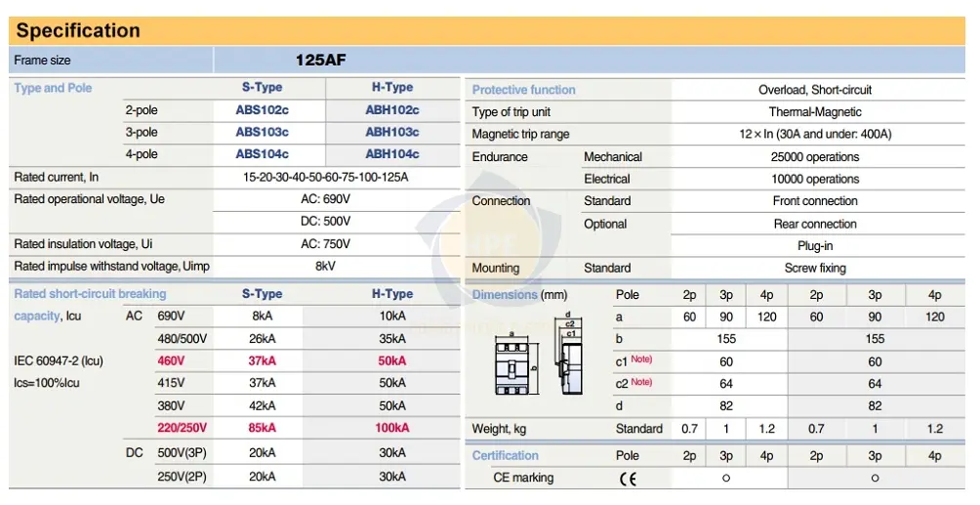Screen dimensions: 980x505
Task: Select the AC: 690V value
Action: [325, 199]
